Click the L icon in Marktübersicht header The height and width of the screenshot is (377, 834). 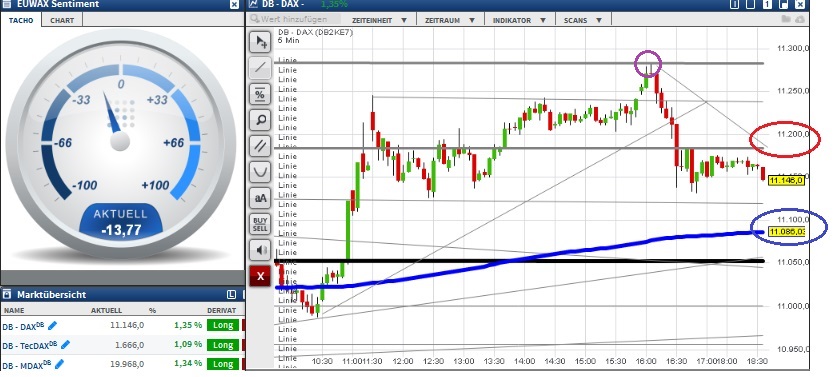(x=231, y=295)
